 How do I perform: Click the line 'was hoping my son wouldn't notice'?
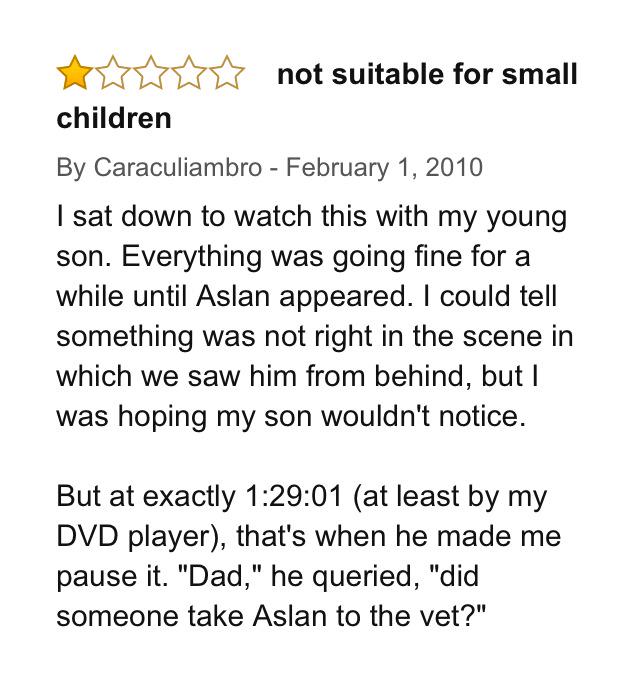coord(291,416)
